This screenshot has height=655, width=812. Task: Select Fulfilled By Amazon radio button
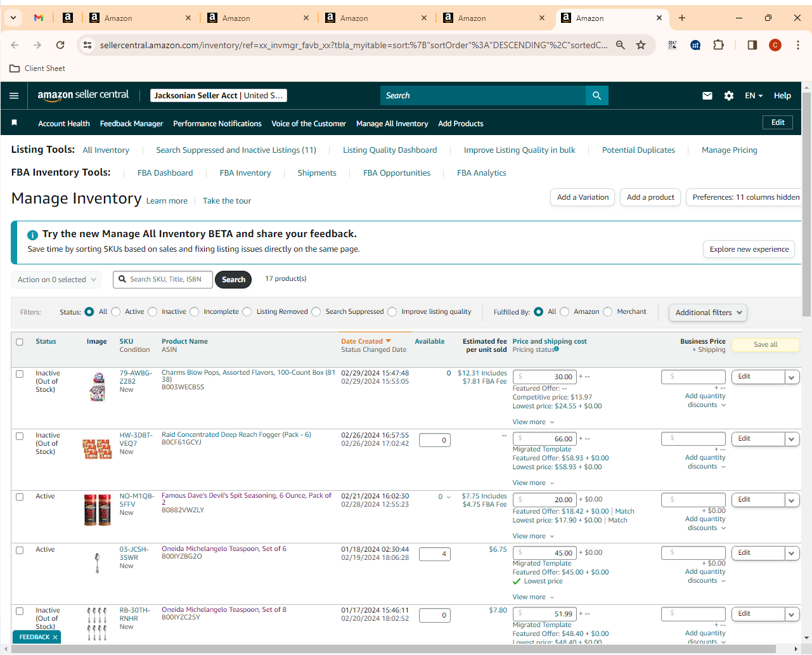coord(565,312)
